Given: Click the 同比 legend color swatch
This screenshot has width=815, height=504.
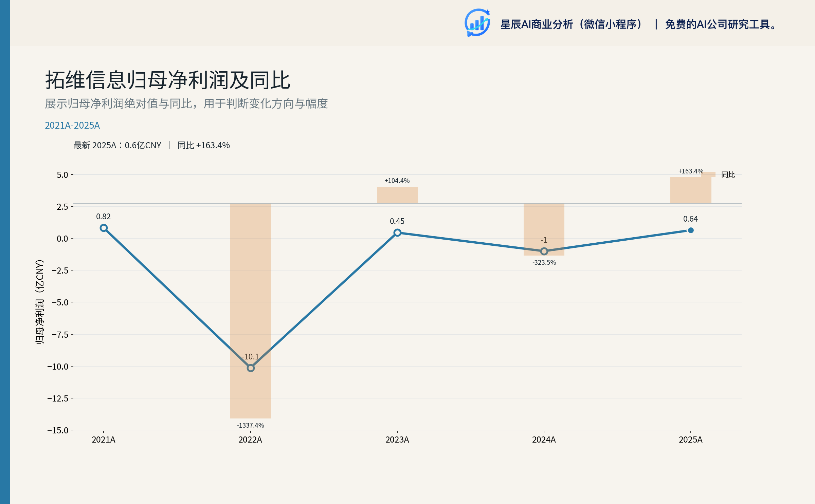Looking at the screenshot, I should pos(708,174).
